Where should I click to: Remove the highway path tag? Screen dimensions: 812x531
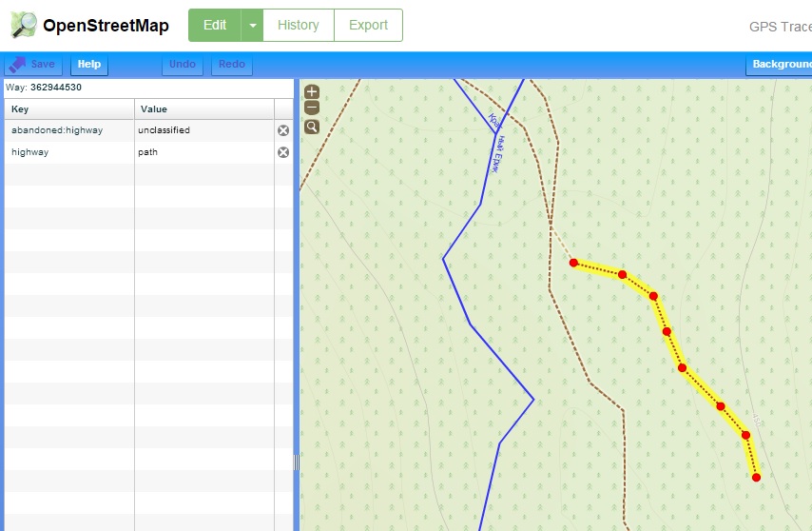[283, 152]
